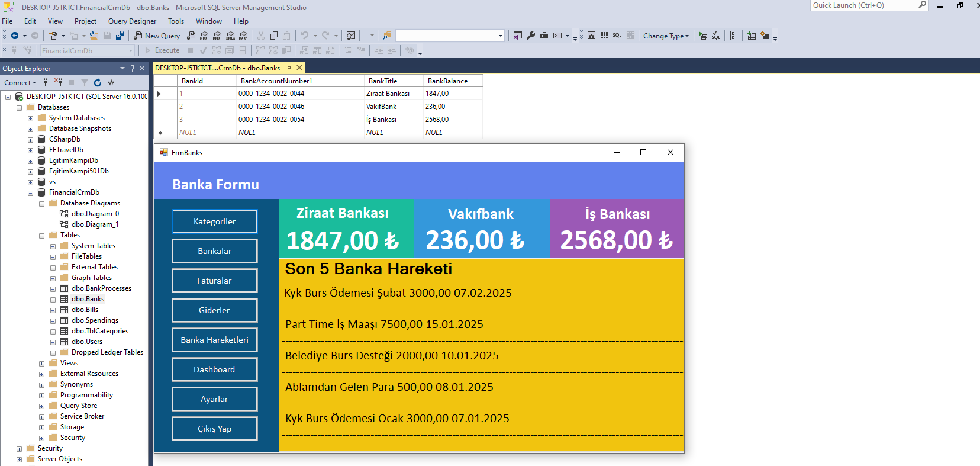Click 'Belediye Burs Desteği 2000,00 10.01.2025' entry

click(x=392, y=356)
